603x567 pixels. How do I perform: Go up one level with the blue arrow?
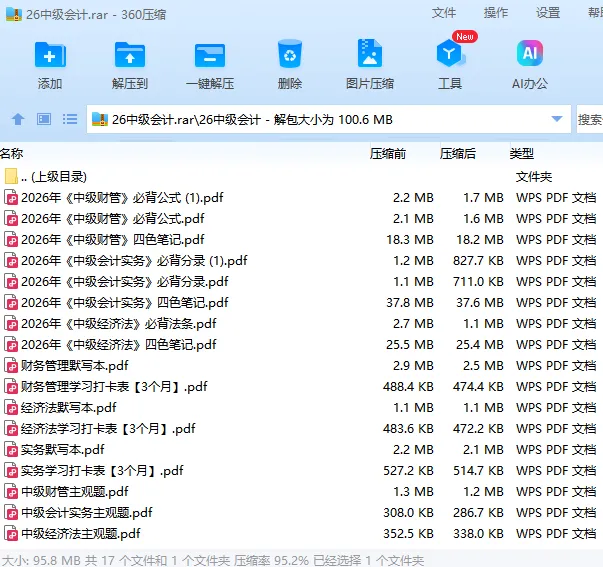(18, 119)
